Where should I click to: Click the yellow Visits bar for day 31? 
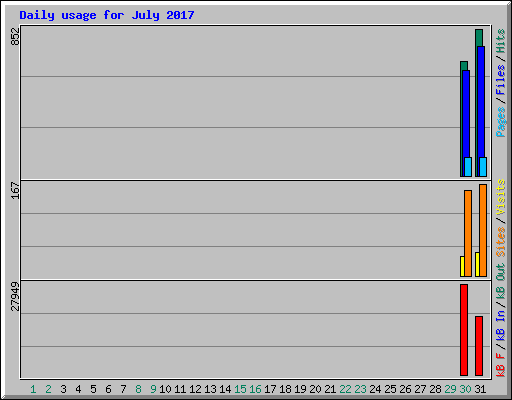point(477,264)
